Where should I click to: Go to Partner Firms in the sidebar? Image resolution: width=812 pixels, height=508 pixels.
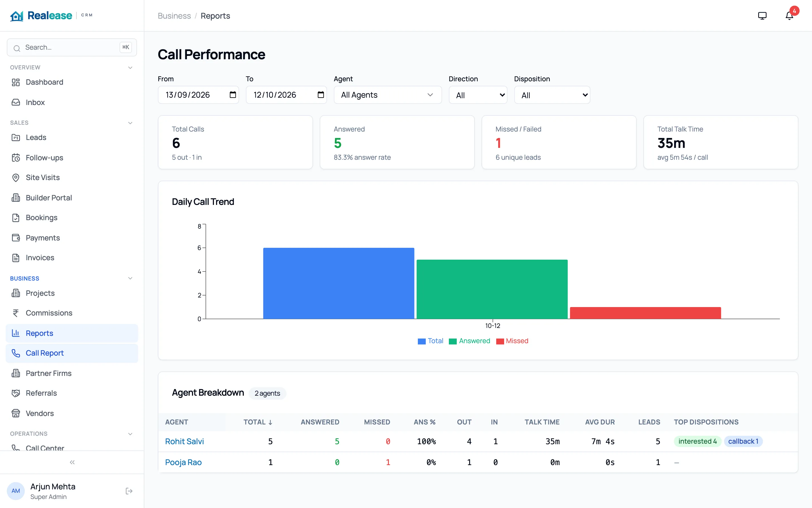[x=72, y=373]
